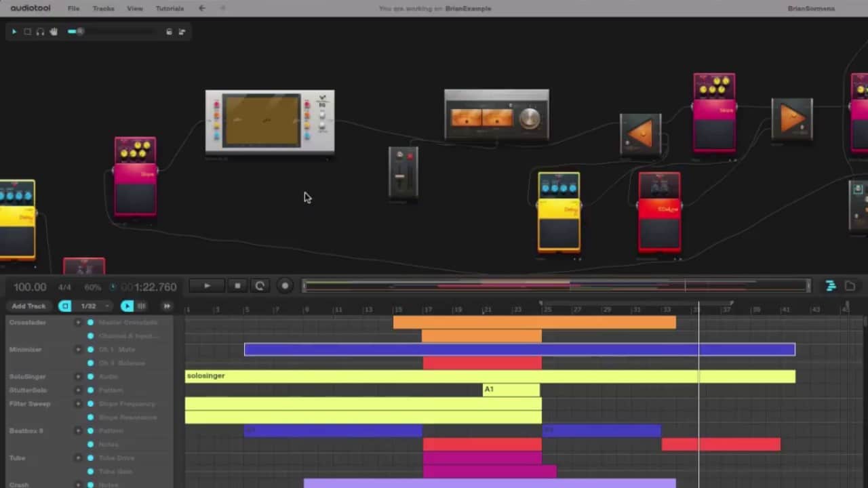Expand the Crash track
Viewport: 868px width, 488px height.
(78, 485)
